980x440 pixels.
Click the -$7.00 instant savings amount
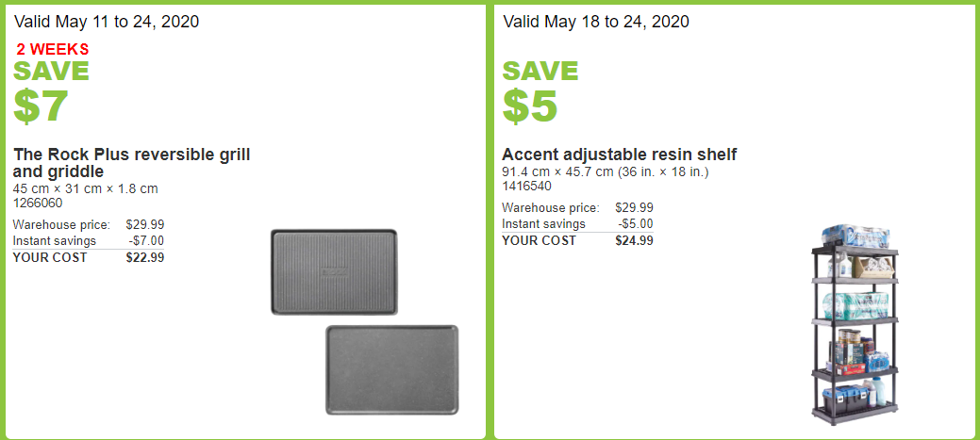pos(147,241)
